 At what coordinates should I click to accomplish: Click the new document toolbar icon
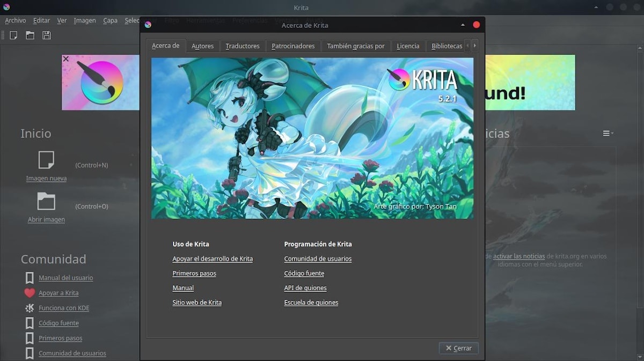pyautogui.click(x=14, y=35)
